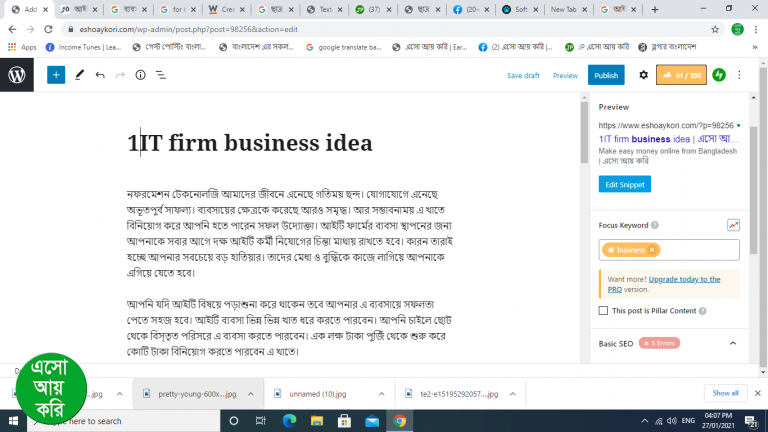Remove the 'business' focus keyword tag
This screenshot has width=768, height=432.
[x=652, y=250]
